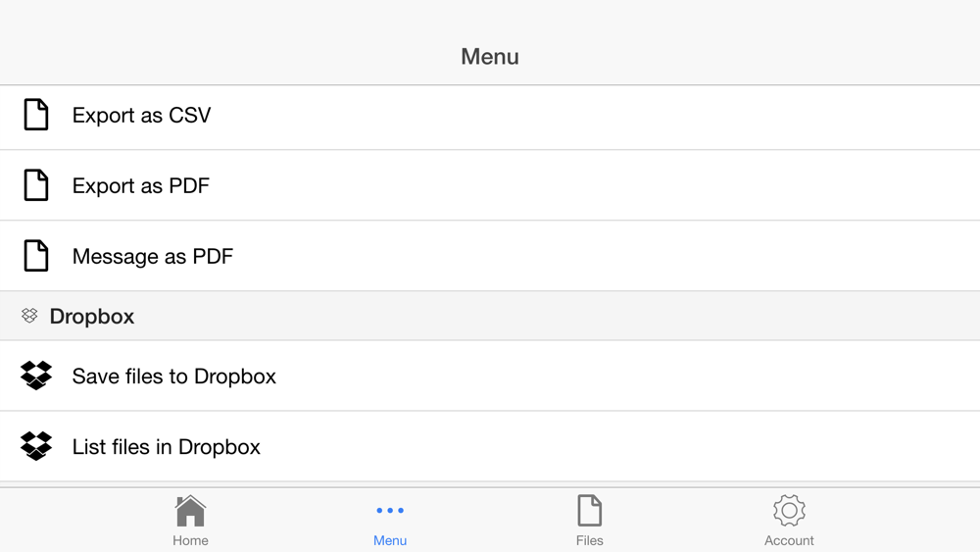Click the Dropbox section header text
980x552 pixels.
pos(92,317)
